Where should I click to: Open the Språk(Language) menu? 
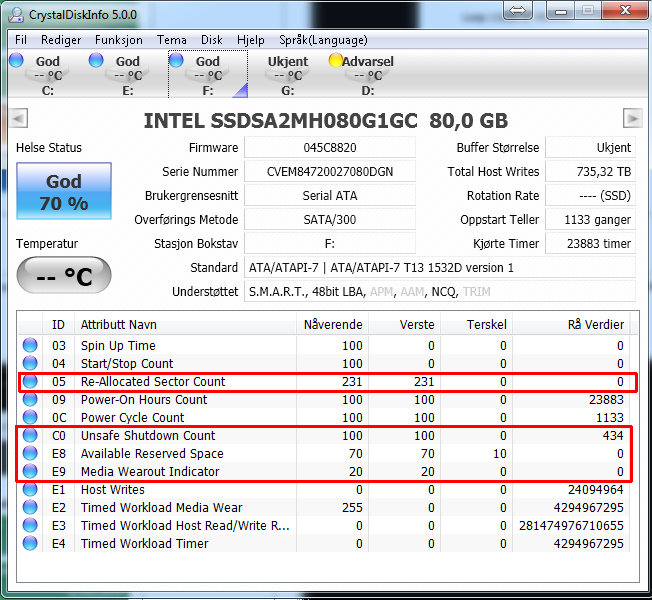pyautogui.click(x=323, y=40)
